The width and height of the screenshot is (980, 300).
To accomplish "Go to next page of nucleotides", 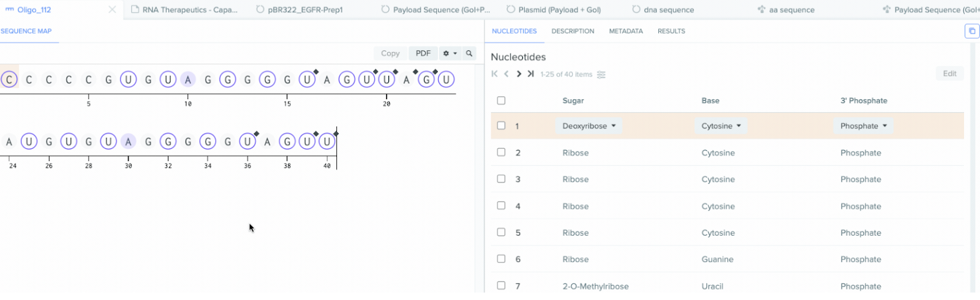I will 519,74.
